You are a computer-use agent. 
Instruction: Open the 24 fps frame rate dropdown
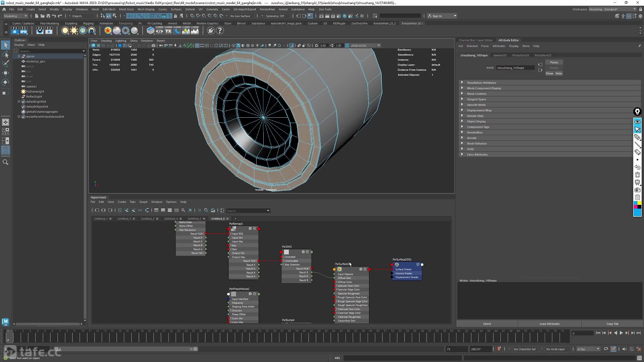588,349
